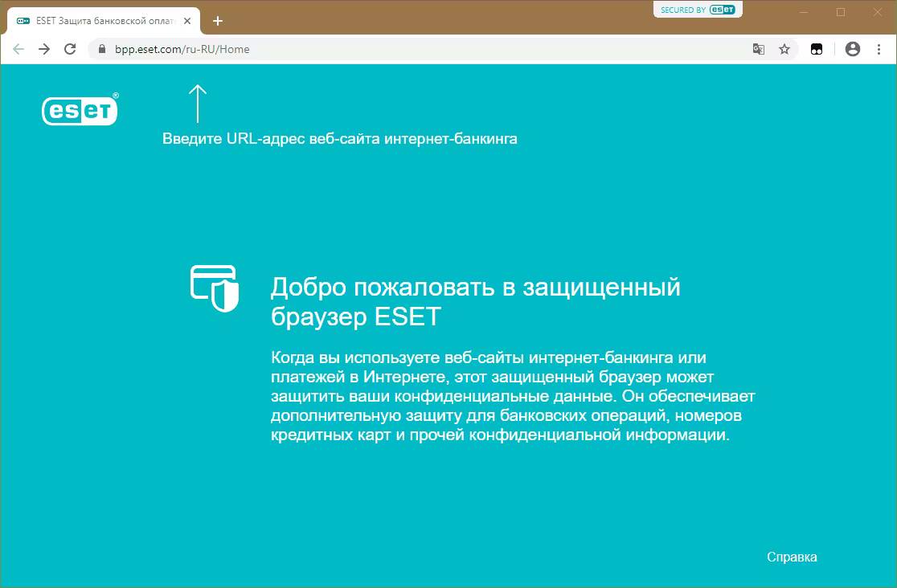Select the ESET Защита банковской оплаты tab
The image size is (897, 588).
(x=104, y=21)
